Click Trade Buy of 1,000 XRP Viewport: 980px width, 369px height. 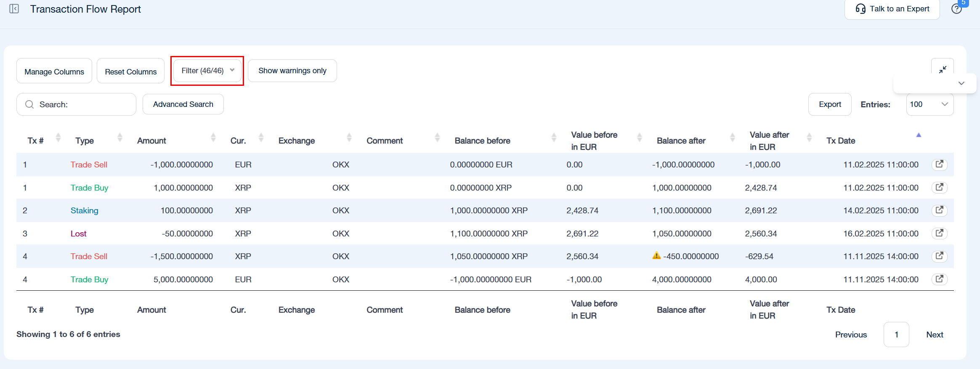pyautogui.click(x=89, y=188)
